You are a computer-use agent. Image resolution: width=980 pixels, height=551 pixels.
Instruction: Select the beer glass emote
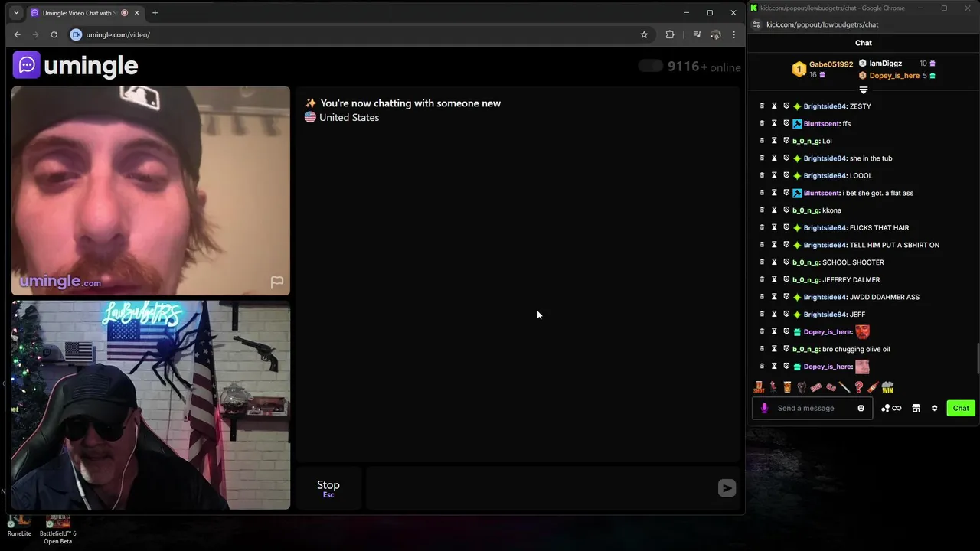coord(787,387)
